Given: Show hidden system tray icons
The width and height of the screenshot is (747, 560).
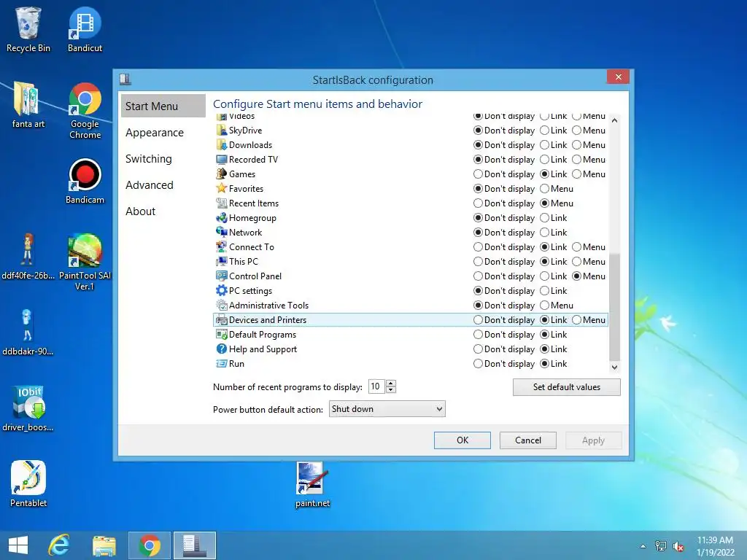Looking at the screenshot, I should tap(643, 546).
